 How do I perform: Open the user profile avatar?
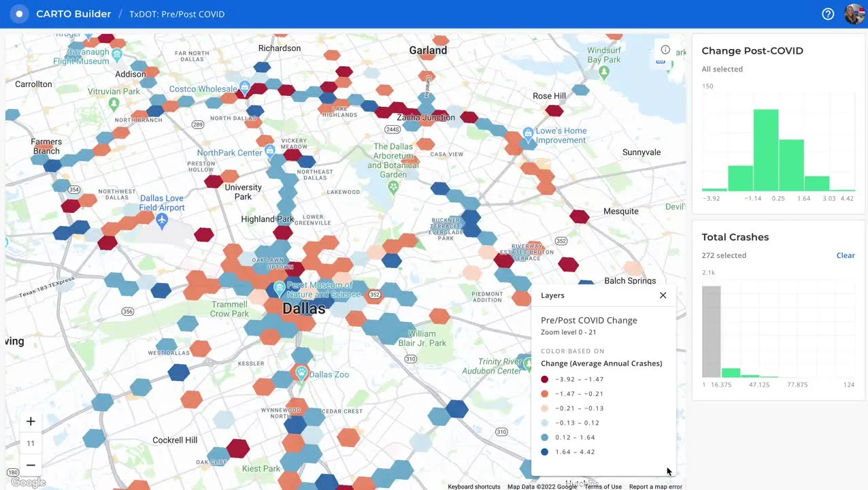pyautogui.click(x=854, y=14)
